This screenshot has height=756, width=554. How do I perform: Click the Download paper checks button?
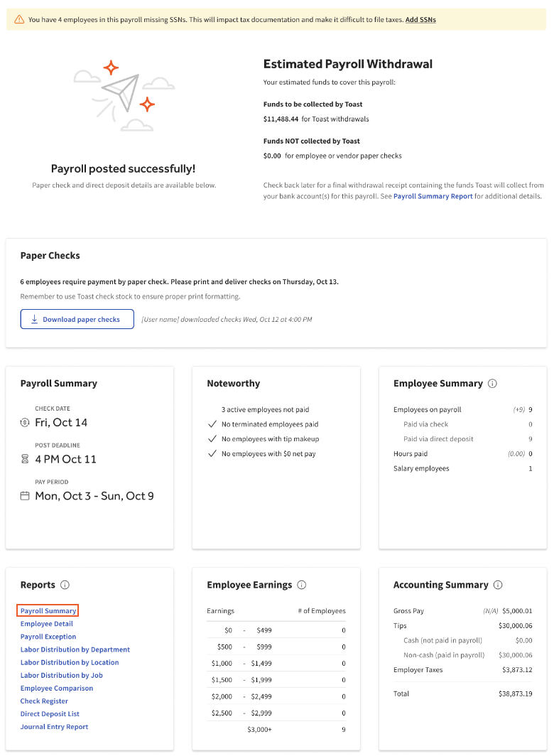click(x=77, y=319)
